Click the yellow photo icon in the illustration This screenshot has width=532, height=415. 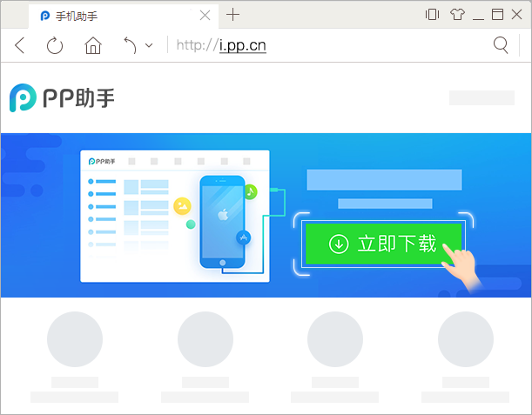[182, 206]
